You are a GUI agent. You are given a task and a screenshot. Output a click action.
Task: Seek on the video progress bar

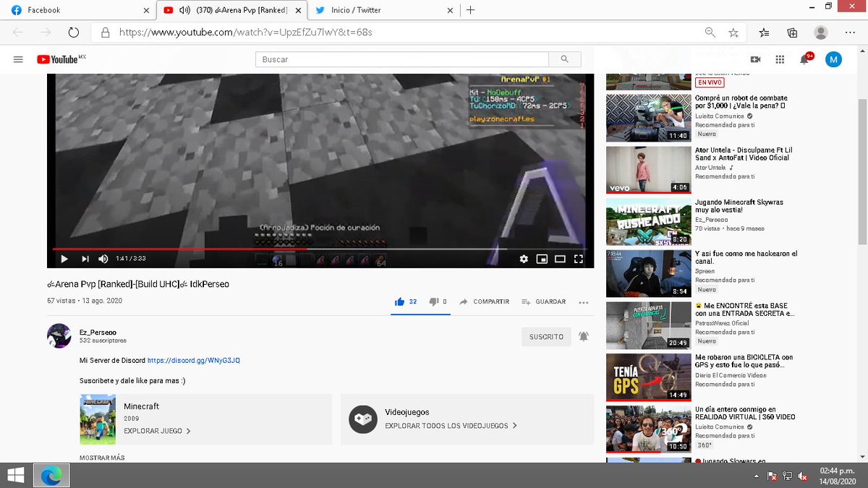tap(319, 249)
